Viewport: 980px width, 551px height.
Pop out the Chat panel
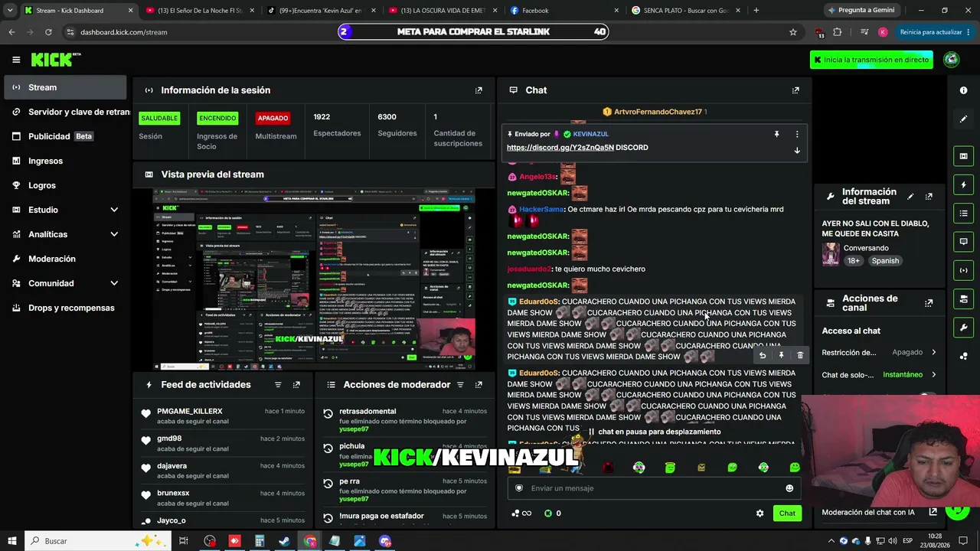pyautogui.click(x=795, y=90)
